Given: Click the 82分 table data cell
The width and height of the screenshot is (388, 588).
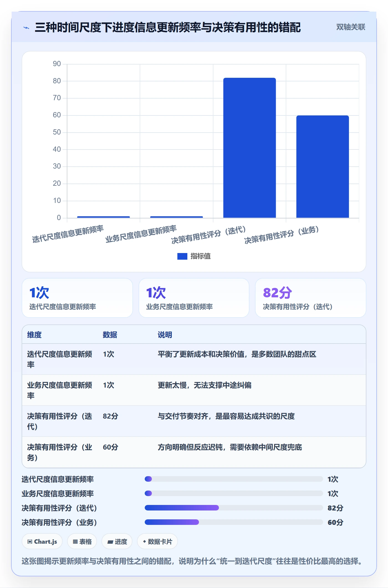Looking at the screenshot, I should click(x=111, y=416).
